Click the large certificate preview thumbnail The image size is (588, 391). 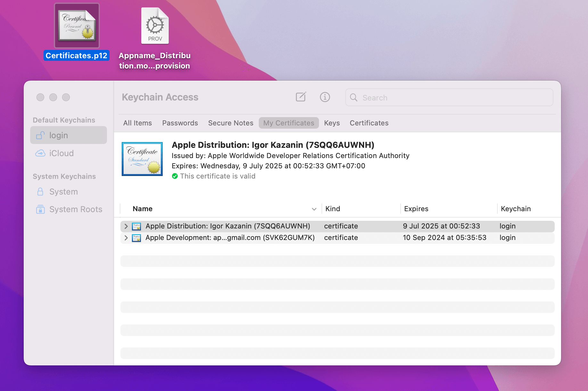pyautogui.click(x=142, y=159)
